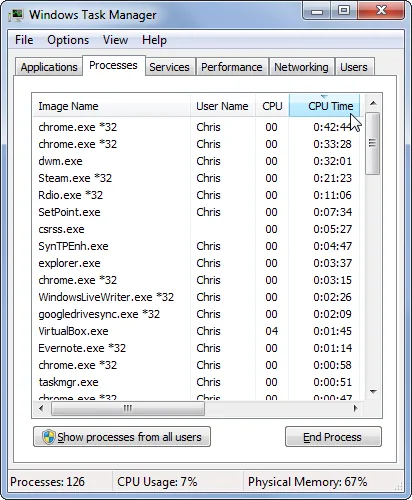Close the Windows Task Manager window

(381, 11)
